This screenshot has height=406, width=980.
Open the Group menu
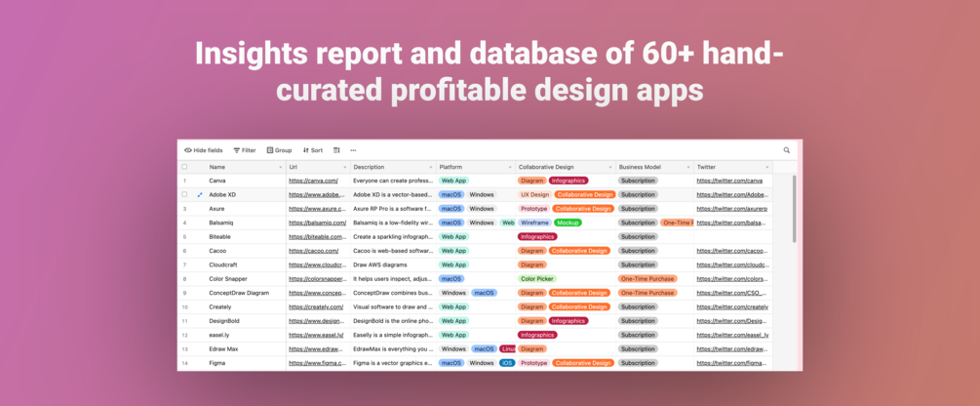coord(280,150)
